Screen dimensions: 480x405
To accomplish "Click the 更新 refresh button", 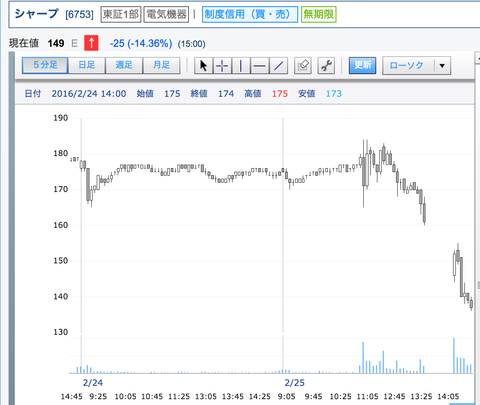I will pyautogui.click(x=362, y=65).
